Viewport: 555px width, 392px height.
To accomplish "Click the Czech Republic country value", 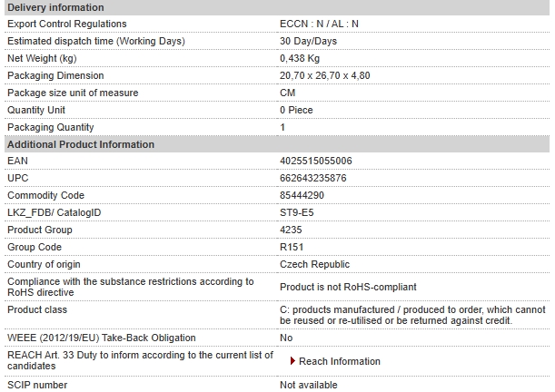I will coord(314,264).
